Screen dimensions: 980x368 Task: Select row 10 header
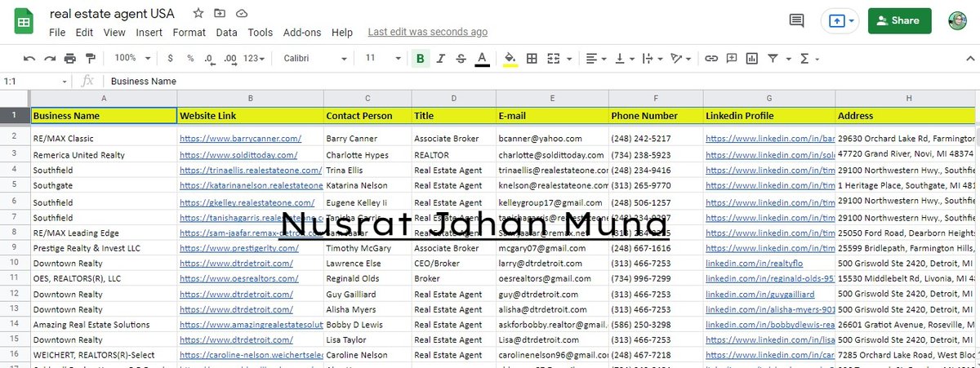click(x=15, y=264)
